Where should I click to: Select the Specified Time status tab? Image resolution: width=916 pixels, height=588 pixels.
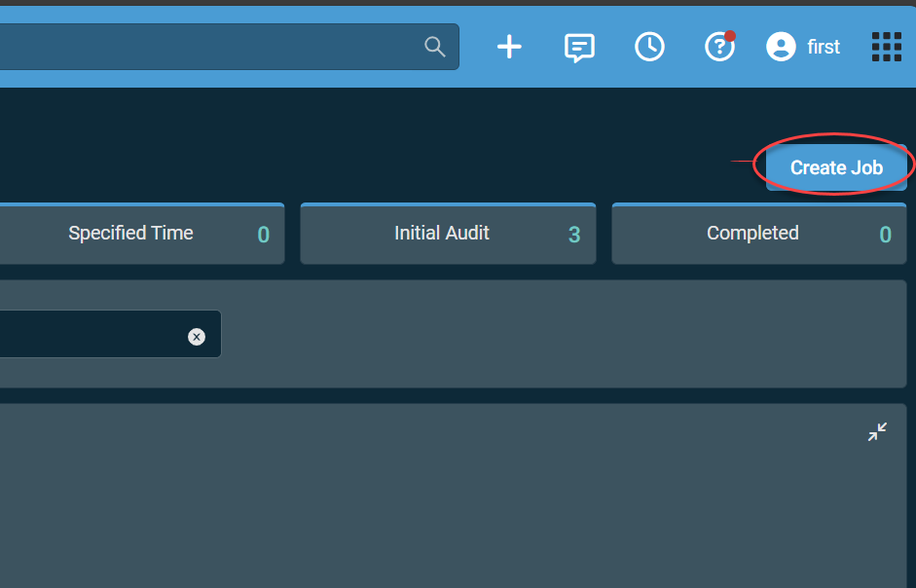[x=130, y=234]
